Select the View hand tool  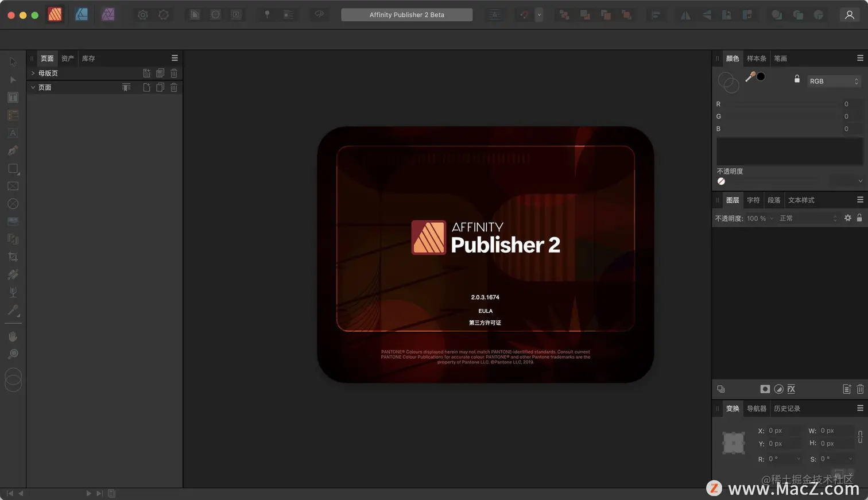click(13, 336)
